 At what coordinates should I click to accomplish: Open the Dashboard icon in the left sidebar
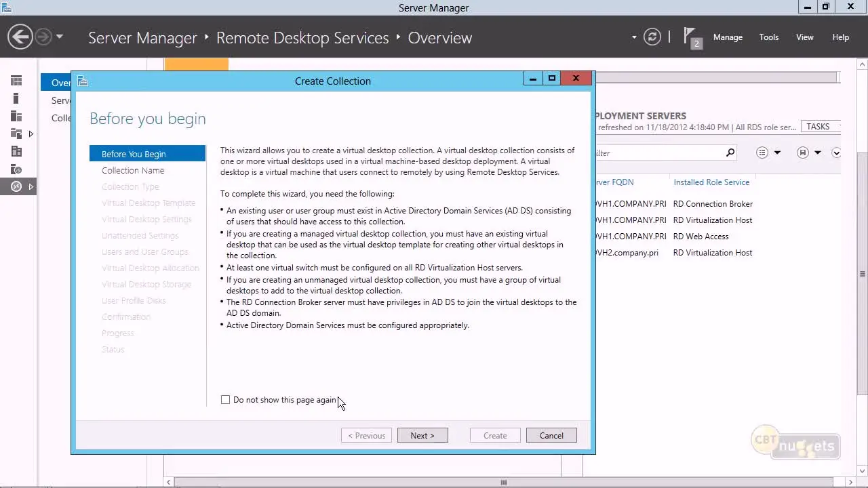[x=16, y=81]
